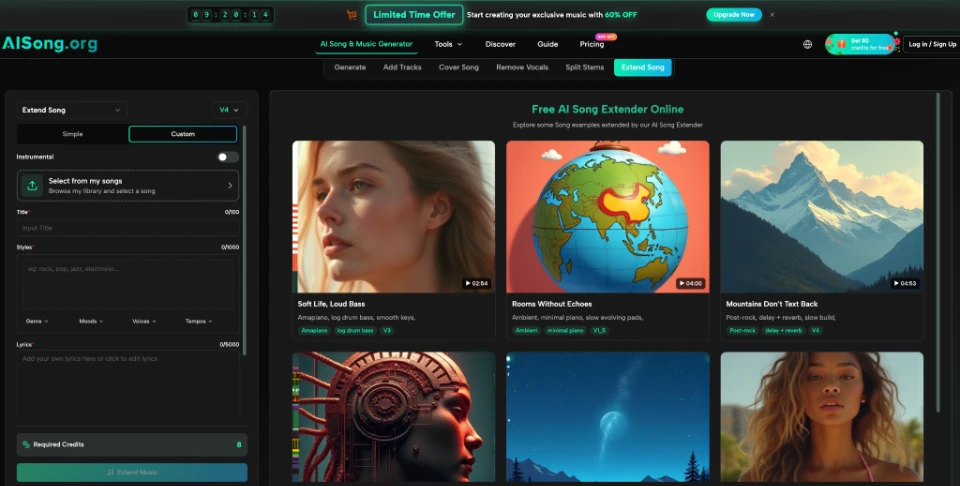Open the Soft Life, Loud Bass thumbnail

click(x=394, y=217)
